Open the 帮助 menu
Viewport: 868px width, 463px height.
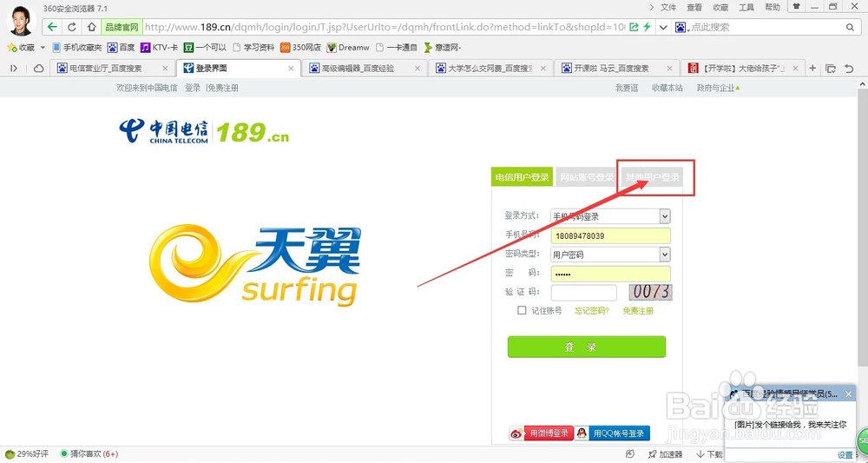tap(773, 7)
